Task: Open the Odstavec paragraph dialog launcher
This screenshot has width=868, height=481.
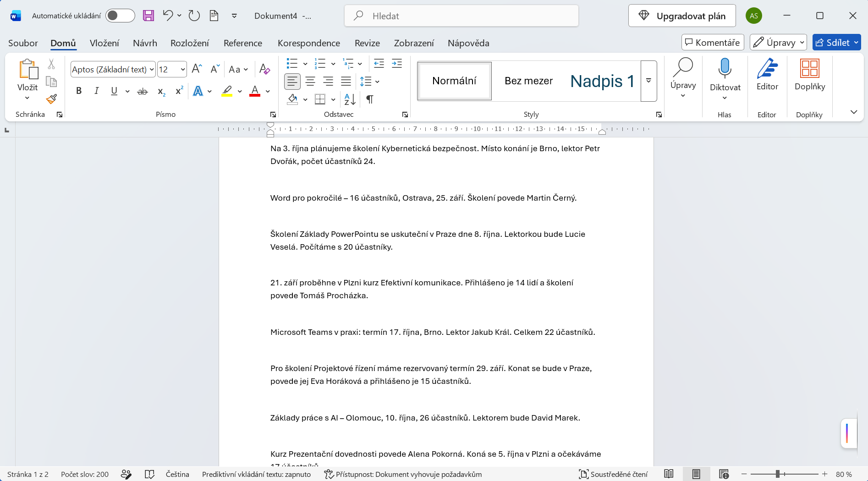Action: (x=405, y=115)
